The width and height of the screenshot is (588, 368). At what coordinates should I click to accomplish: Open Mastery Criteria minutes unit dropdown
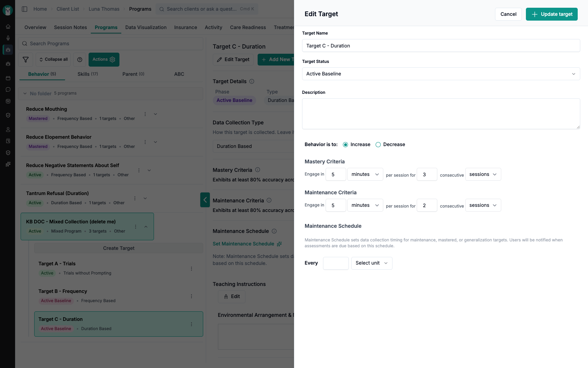365,174
